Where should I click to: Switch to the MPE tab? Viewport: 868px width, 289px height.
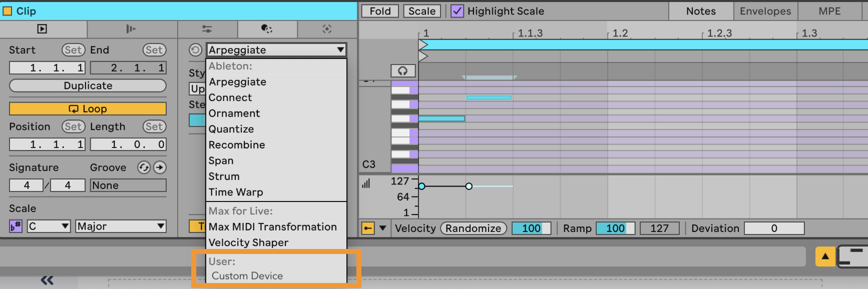coord(829,11)
